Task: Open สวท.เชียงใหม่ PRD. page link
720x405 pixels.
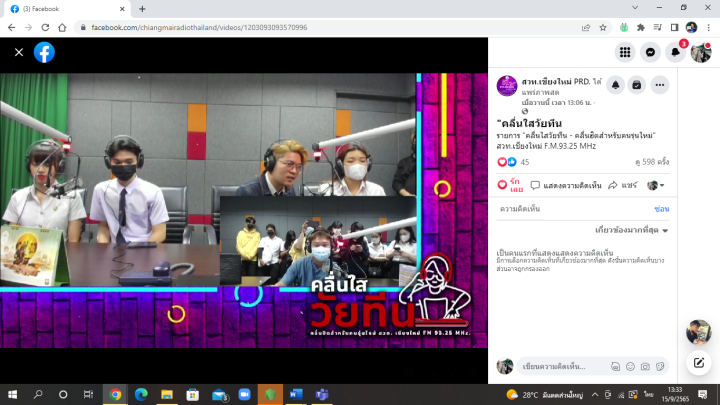Action: click(x=556, y=82)
